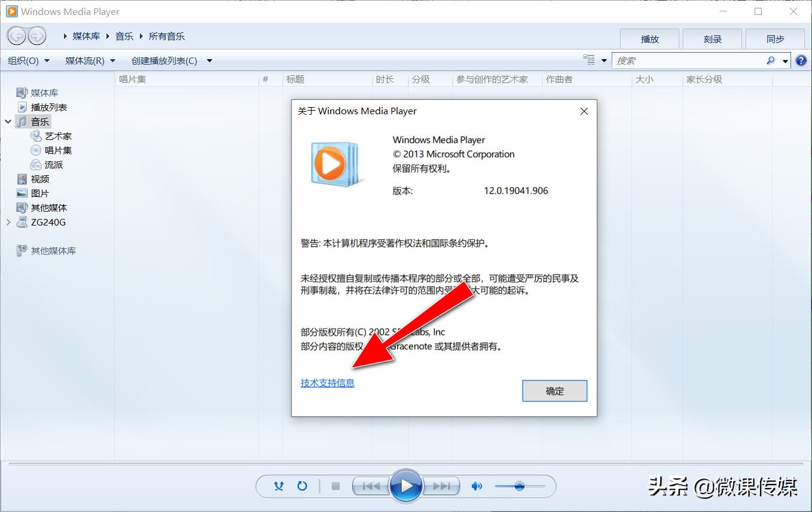Open the Help question mark icon
The height and width of the screenshot is (512, 812).
[801, 60]
